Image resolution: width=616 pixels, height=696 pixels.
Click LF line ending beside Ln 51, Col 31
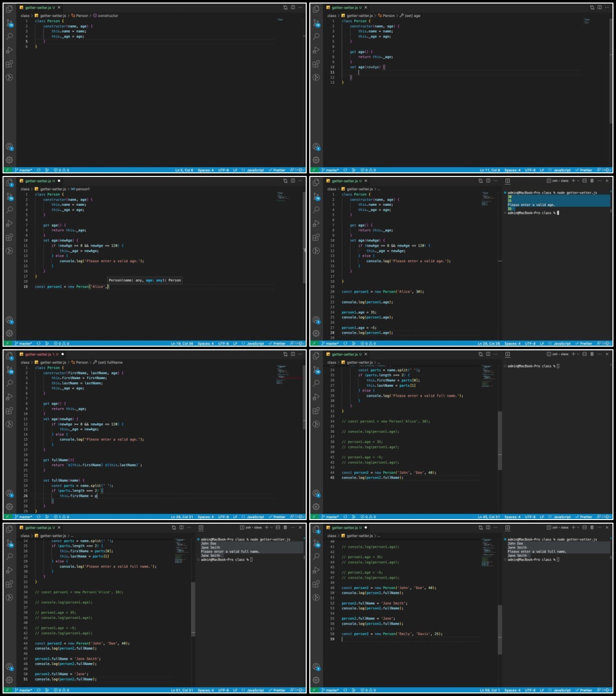(x=235, y=690)
